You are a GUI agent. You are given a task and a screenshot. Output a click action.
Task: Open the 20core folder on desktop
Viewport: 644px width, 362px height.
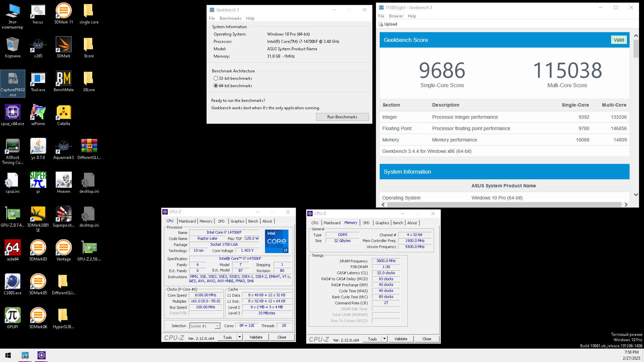pyautogui.click(x=89, y=81)
